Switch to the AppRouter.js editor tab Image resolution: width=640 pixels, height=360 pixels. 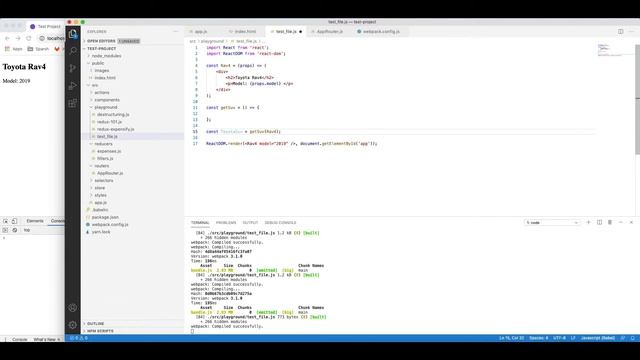(x=329, y=31)
